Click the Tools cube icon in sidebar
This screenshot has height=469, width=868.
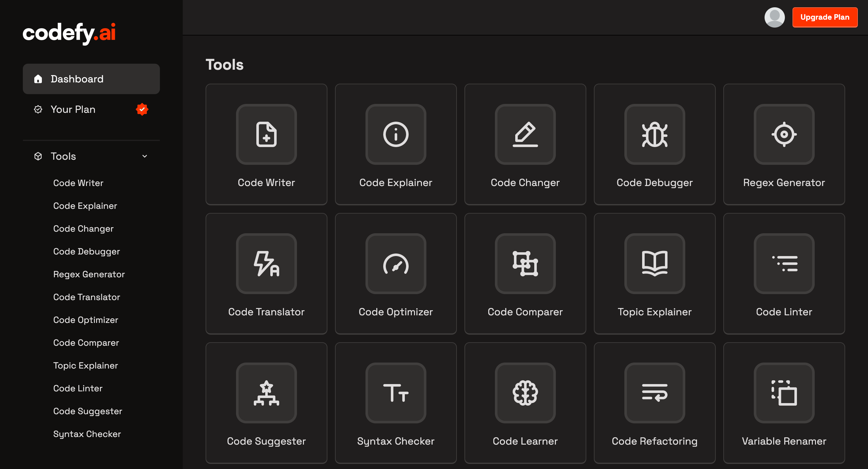coord(38,156)
